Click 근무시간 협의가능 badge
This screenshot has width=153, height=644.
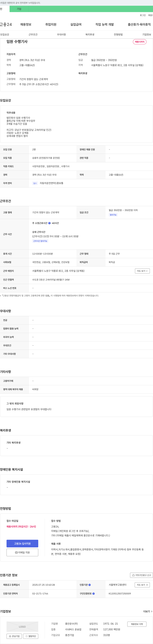(x=40, y=241)
